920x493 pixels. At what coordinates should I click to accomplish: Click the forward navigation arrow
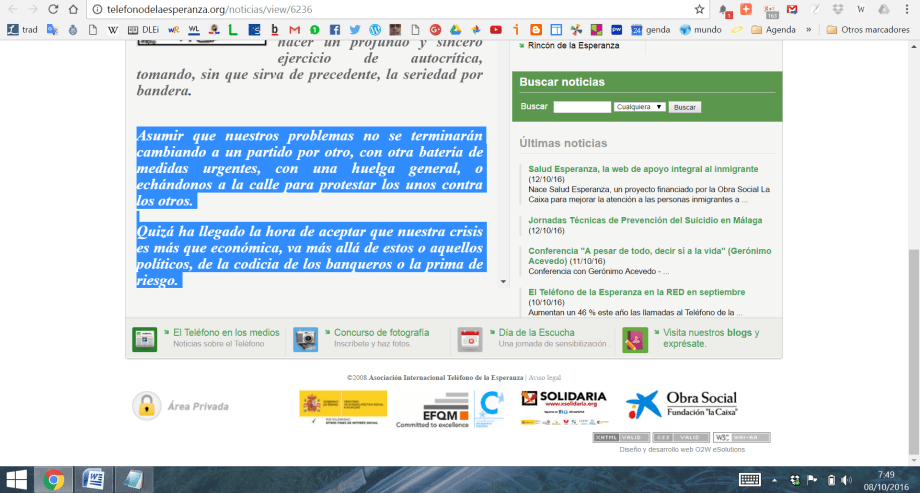pyautogui.click(x=33, y=9)
